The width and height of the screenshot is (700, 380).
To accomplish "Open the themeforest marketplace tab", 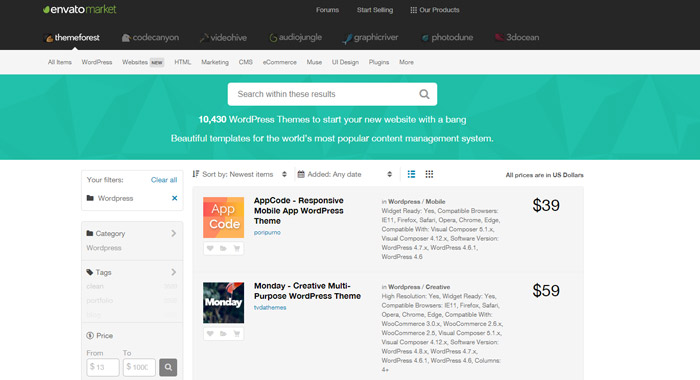I will point(72,38).
